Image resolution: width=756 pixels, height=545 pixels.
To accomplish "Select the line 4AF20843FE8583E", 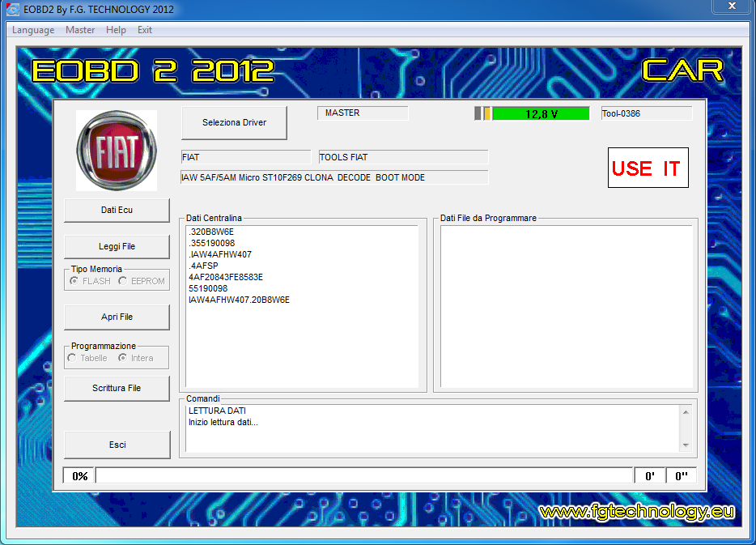I will (x=226, y=277).
